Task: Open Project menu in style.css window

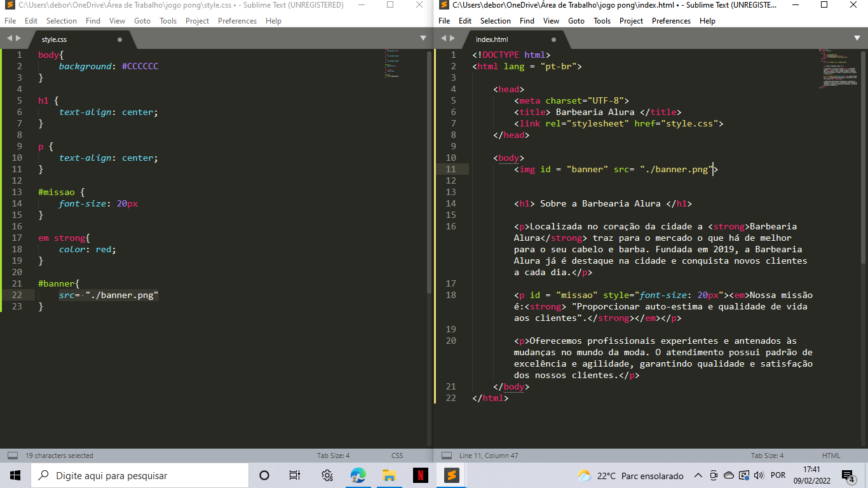Action: click(x=197, y=20)
